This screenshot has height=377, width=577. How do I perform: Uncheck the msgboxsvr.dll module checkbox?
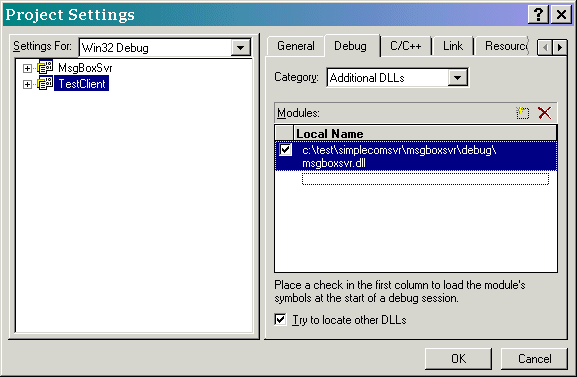pyautogui.click(x=286, y=150)
